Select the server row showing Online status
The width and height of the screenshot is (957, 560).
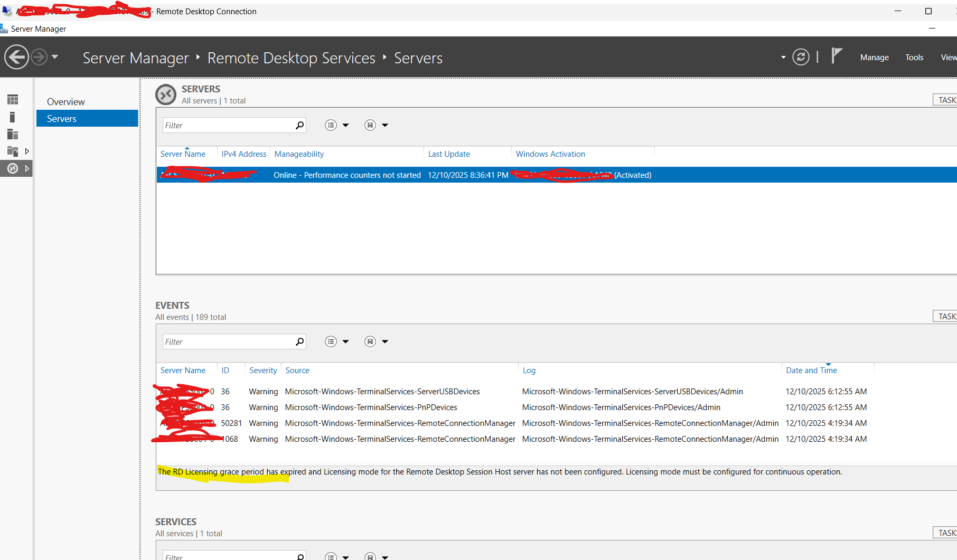coord(557,175)
